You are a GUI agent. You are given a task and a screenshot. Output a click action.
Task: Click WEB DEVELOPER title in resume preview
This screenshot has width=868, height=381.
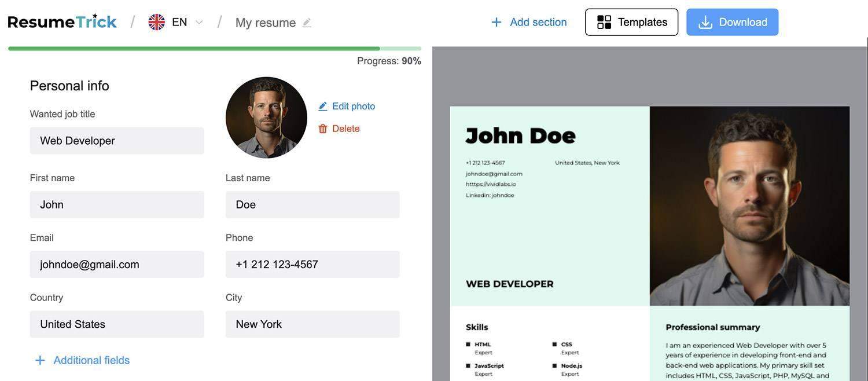[x=510, y=284]
